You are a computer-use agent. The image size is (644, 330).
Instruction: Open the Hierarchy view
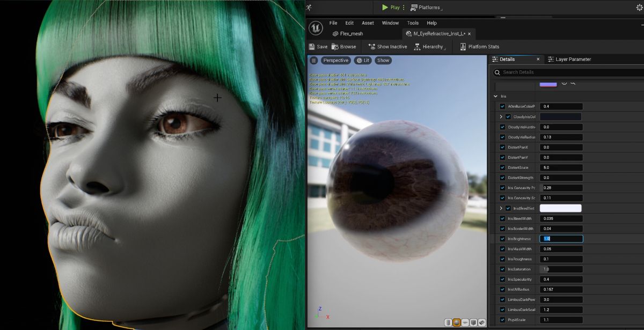pyautogui.click(x=429, y=46)
